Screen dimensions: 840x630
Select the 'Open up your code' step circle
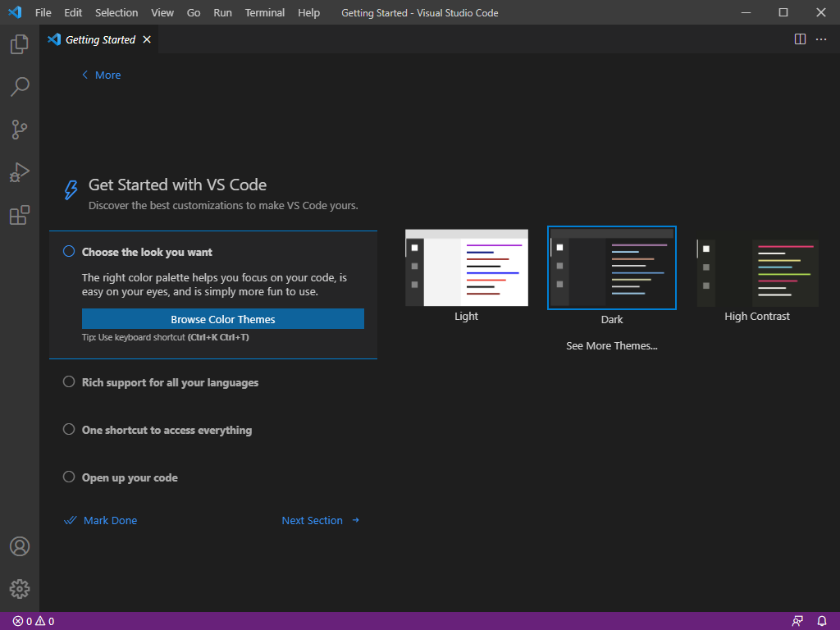[68, 476]
